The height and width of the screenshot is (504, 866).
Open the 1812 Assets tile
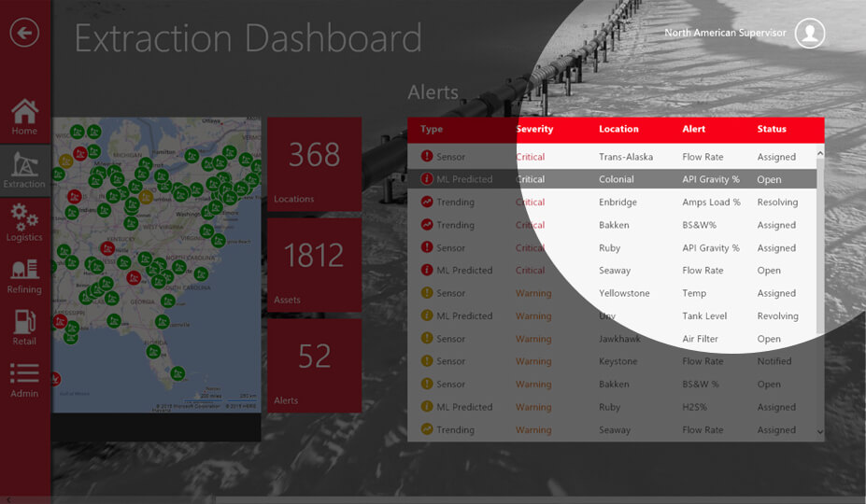(x=314, y=264)
